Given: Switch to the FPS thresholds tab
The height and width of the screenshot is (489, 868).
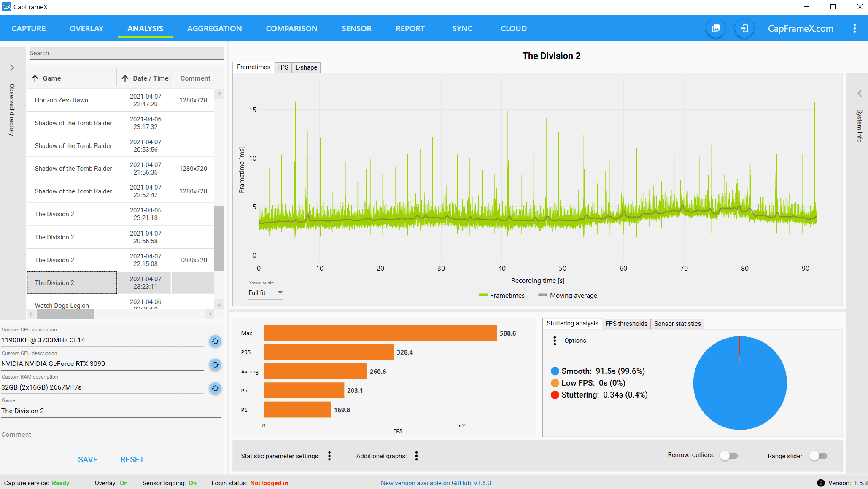Looking at the screenshot, I should tap(626, 324).
